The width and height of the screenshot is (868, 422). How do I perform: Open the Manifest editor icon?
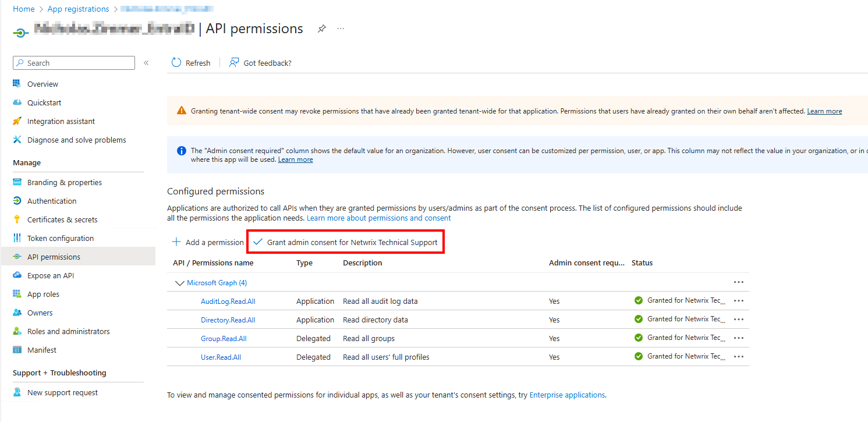pyautogui.click(x=17, y=350)
